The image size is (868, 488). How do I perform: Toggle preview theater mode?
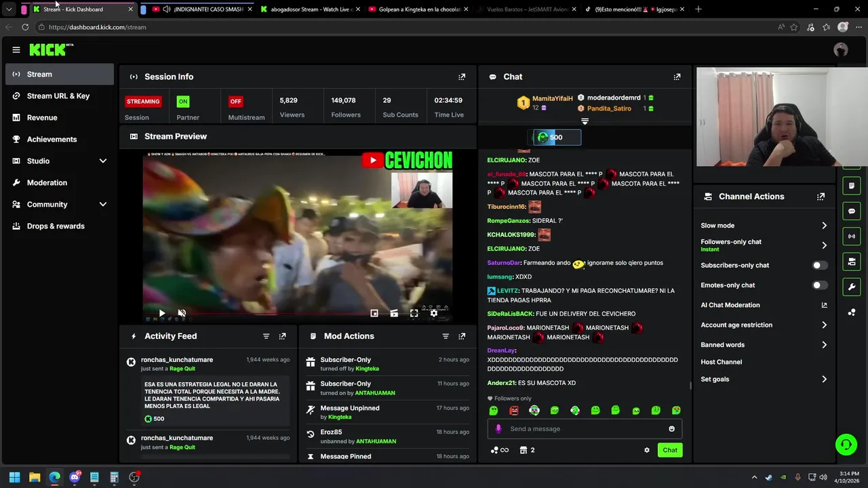(x=394, y=313)
